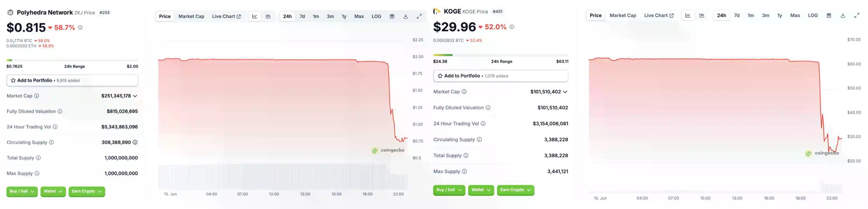Expand the ZKJ Market Cap chevron
868x209 pixels.
[135, 96]
